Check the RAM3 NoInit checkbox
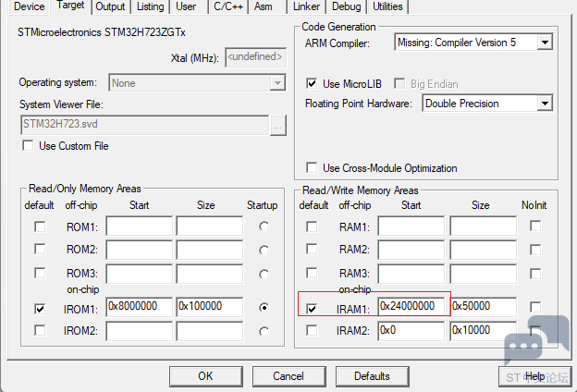Image resolution: width=577 pixels, height=392 pixels. (x=535, y=274)
